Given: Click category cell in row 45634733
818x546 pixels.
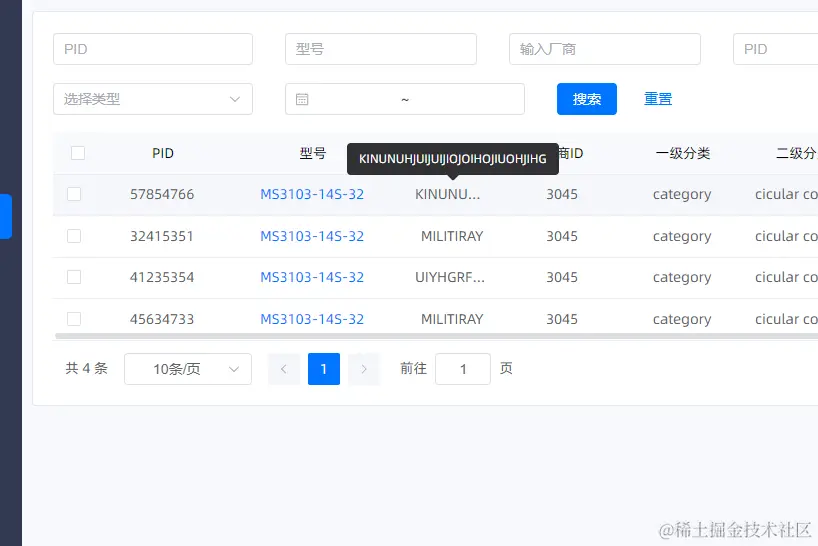Looking at the screenshot, I should click(x=682, y=319).
